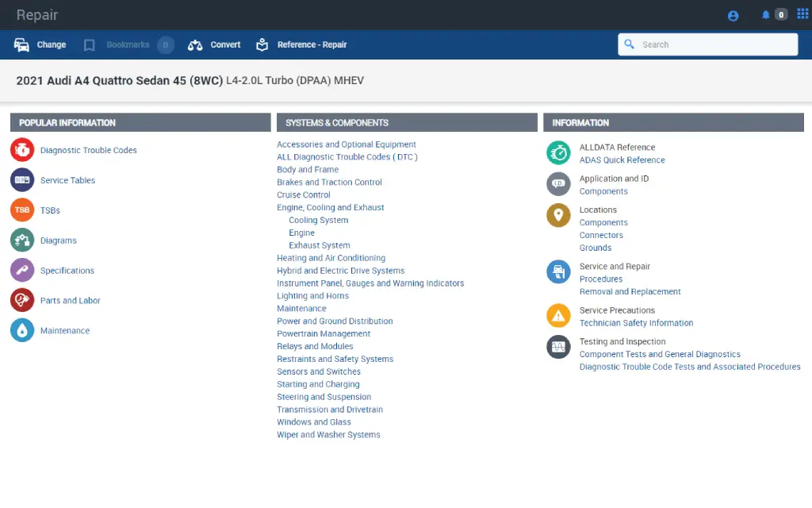Open ALL Diagnostic Trouble Codes ( DTC ) link
The height and width of the screenshot is (508, 812).
pos(347,157)
